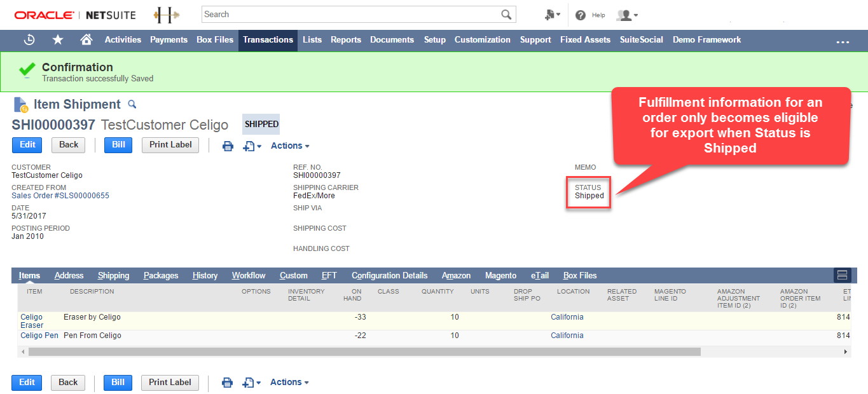Click the search magnifier beside Item Shipment title
Screen dimensions: 868x394
(132, 104)
